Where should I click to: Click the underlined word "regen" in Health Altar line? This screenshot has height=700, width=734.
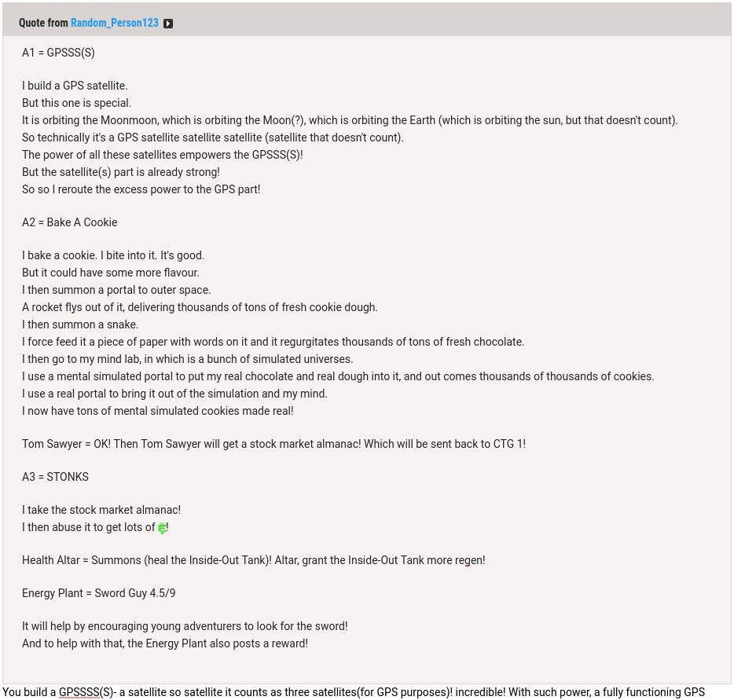468,560
